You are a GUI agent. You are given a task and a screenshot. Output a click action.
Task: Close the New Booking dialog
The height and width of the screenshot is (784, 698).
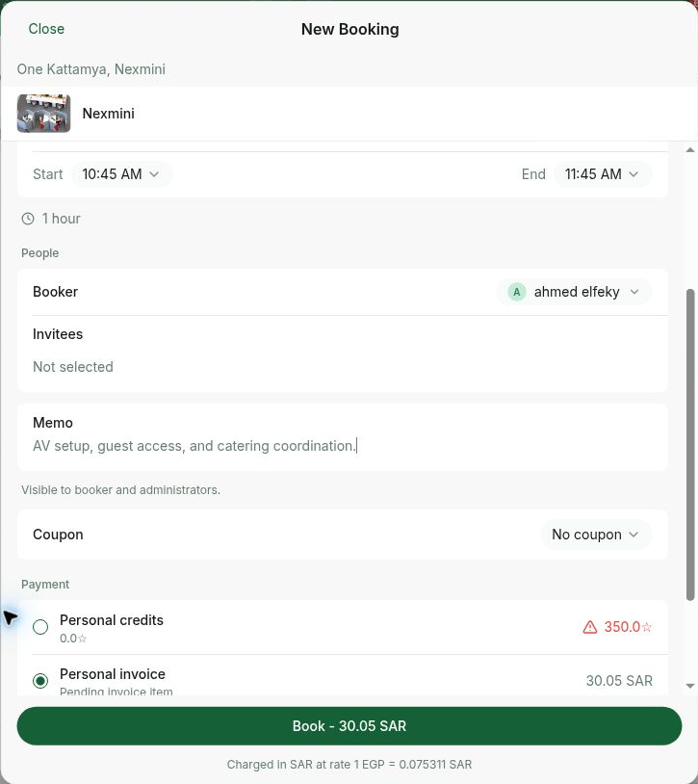click(46, 29)
